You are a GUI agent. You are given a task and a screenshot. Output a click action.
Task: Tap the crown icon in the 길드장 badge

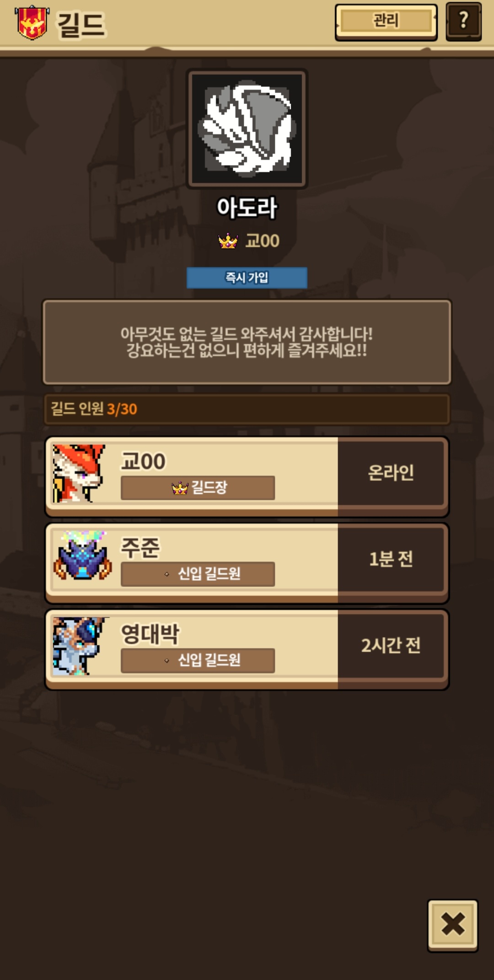pos(180,488)
